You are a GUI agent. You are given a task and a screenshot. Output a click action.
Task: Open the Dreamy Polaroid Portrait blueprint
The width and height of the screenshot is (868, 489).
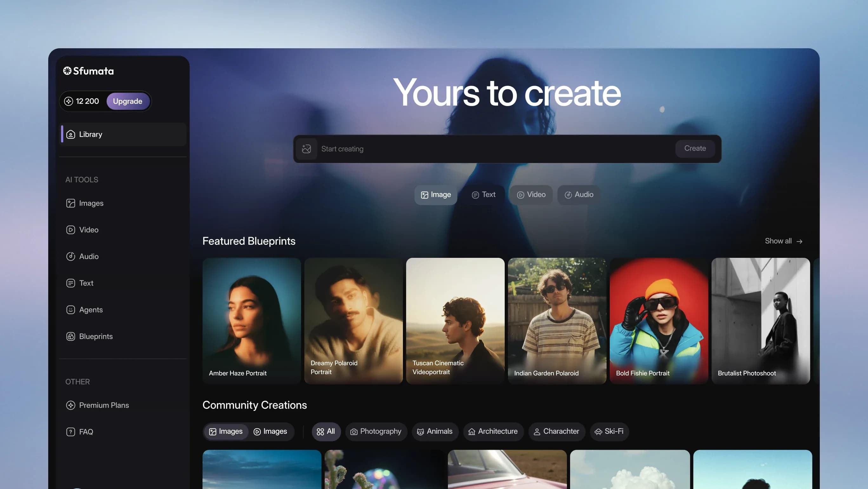(x=353, y=321)
